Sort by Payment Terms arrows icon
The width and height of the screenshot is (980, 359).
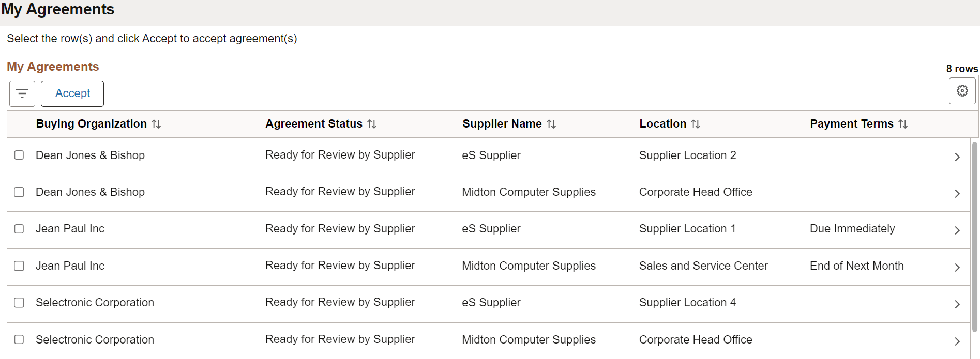pos(903,124)
